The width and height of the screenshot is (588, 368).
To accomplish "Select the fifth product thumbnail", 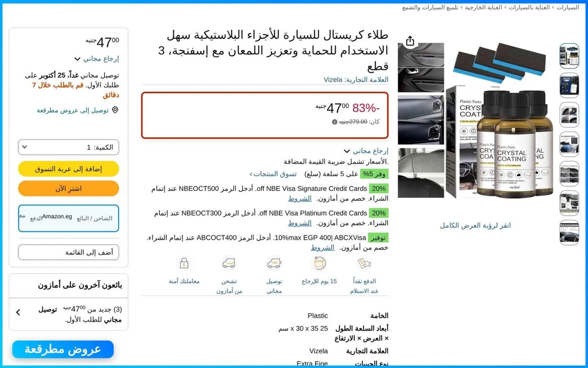I will [569, 174].
